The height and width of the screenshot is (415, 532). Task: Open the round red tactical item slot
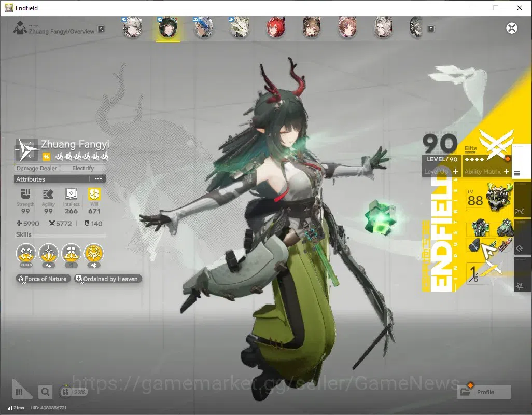point(506,245)
